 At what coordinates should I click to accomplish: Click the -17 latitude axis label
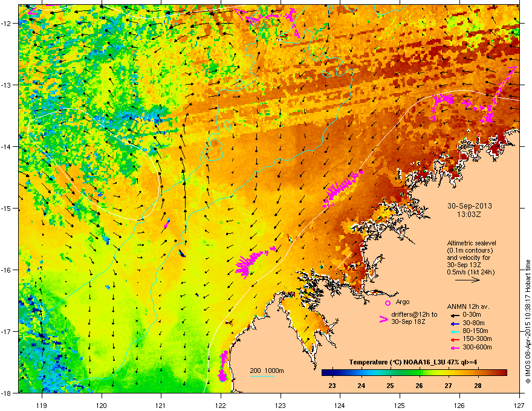7,331
